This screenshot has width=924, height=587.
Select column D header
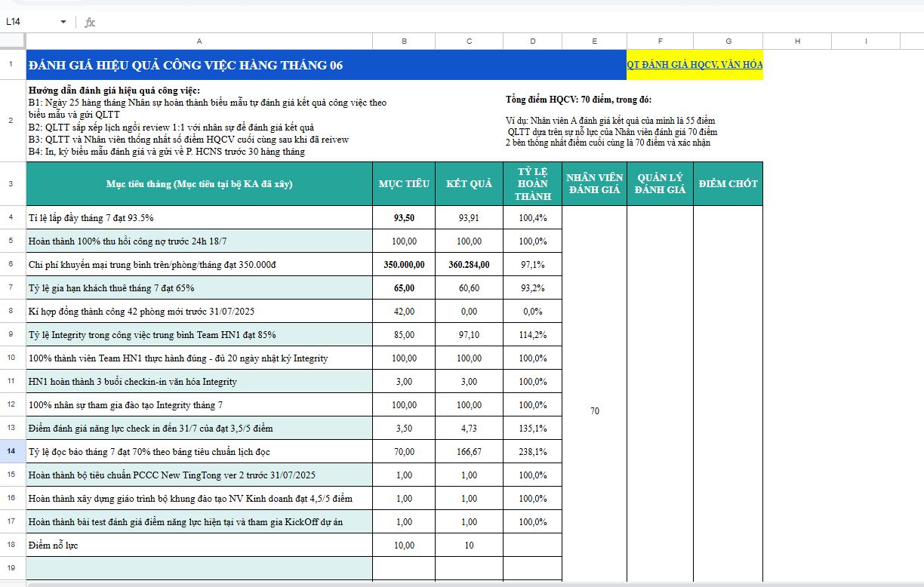[532, 41]
